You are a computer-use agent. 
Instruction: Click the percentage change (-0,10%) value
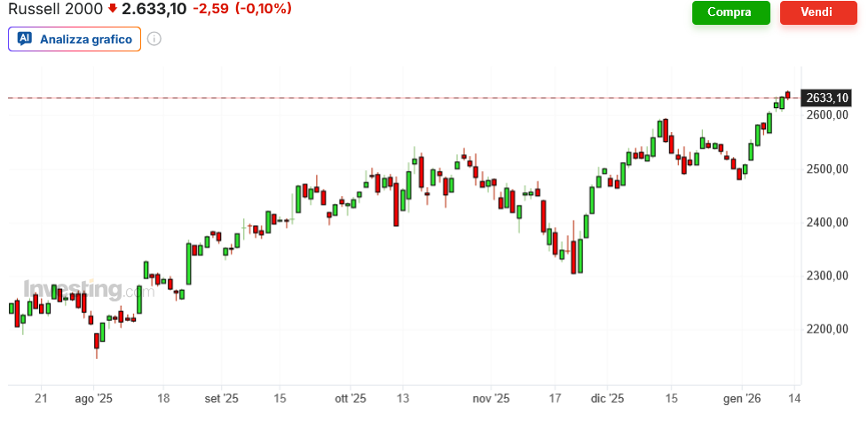point(263,9)
